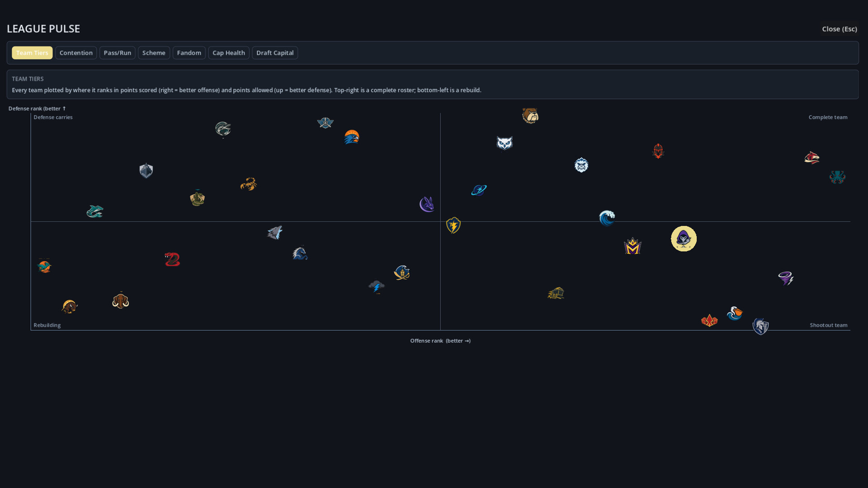
Task: Open the Draft Capital tab
Action: coord(275,53)
